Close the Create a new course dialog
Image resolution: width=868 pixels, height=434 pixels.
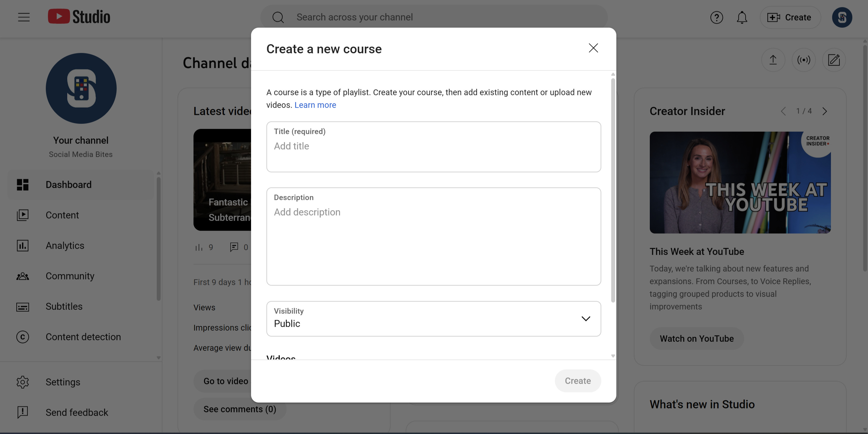(x=593, y=48)
